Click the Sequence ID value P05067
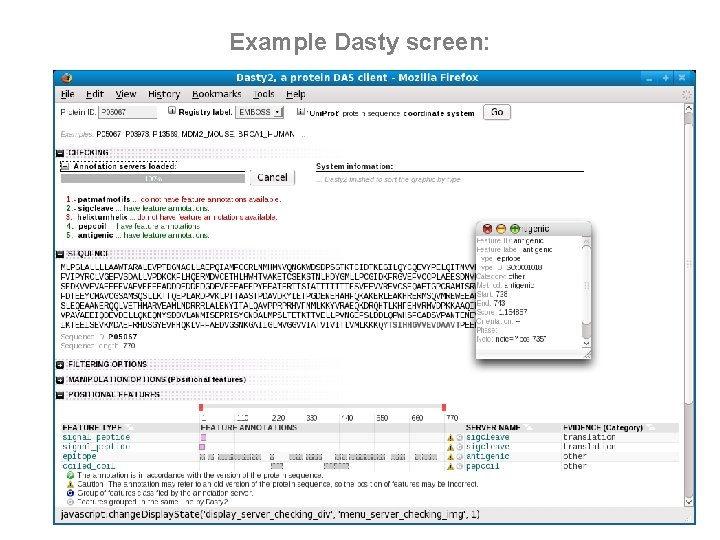720x540 pixels. tap(123, 337)
